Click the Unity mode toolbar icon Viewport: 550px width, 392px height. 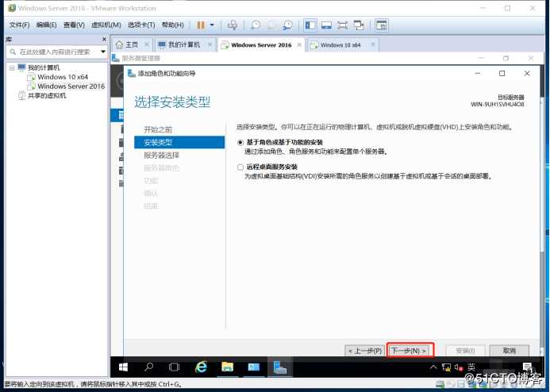[x=359, y=25]
